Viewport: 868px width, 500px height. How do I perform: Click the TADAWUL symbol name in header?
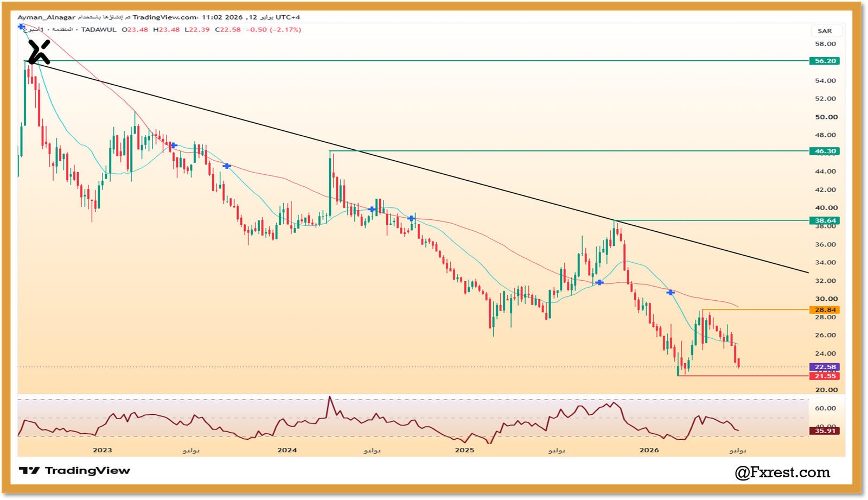(99, 30)
